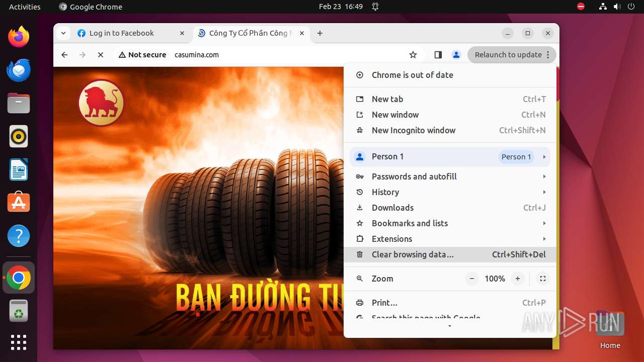Close the Log in to Facebook tab
Screen dimensions: 644x362
pos(182,33)
